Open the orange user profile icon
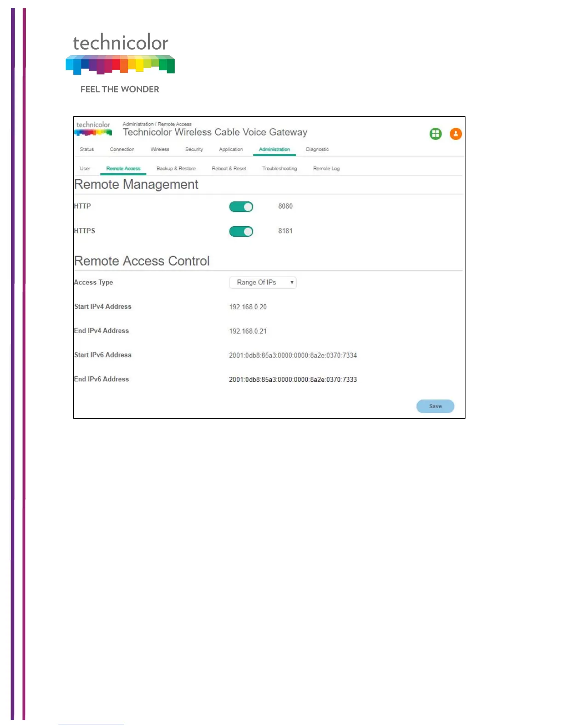This screenshot has width=563, height=728. tap(455, 134)
